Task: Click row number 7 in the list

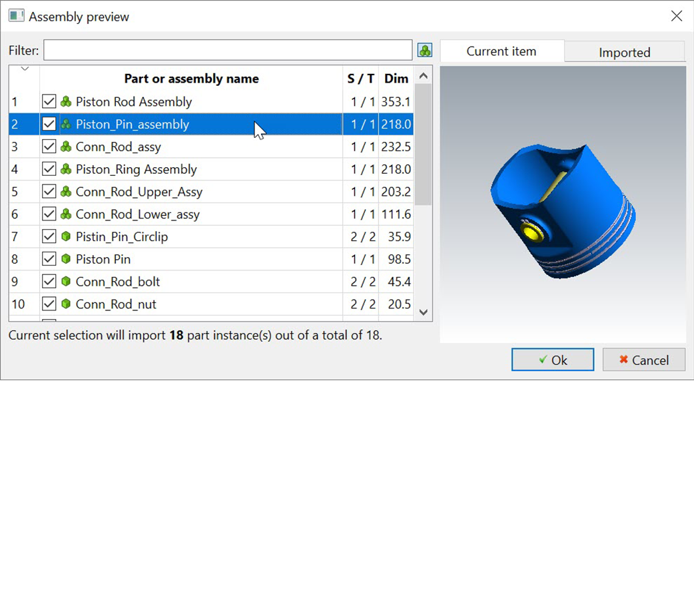Action: (x=15, y=236)
